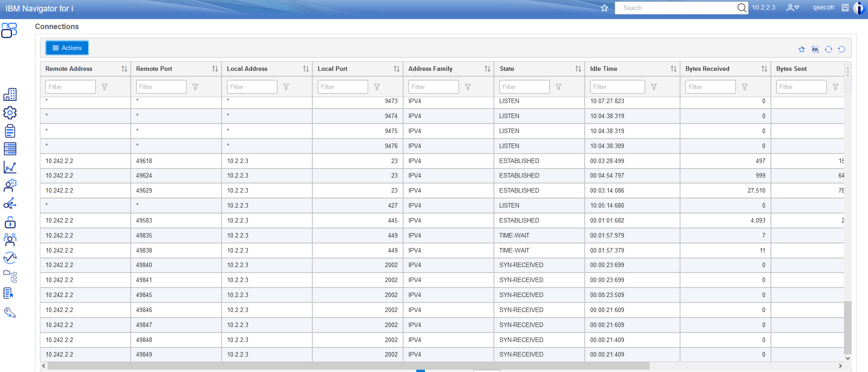Click the refresh icon above table
868x372 pixels.
coord(828,50)
